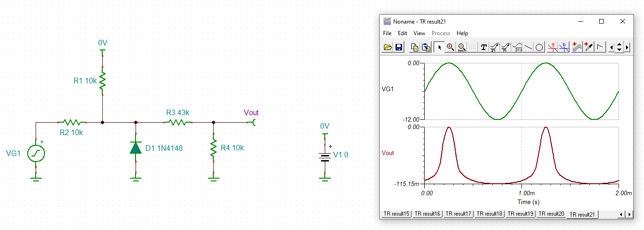The height and width of the screenshot is (230, 644).
Task: Click the Copy icon in result toolbar
Action: coord(415,47)
